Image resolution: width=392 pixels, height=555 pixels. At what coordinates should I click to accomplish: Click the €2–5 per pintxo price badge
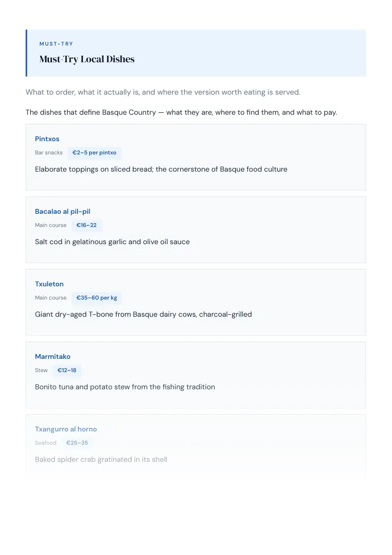[x=95, y=152]
